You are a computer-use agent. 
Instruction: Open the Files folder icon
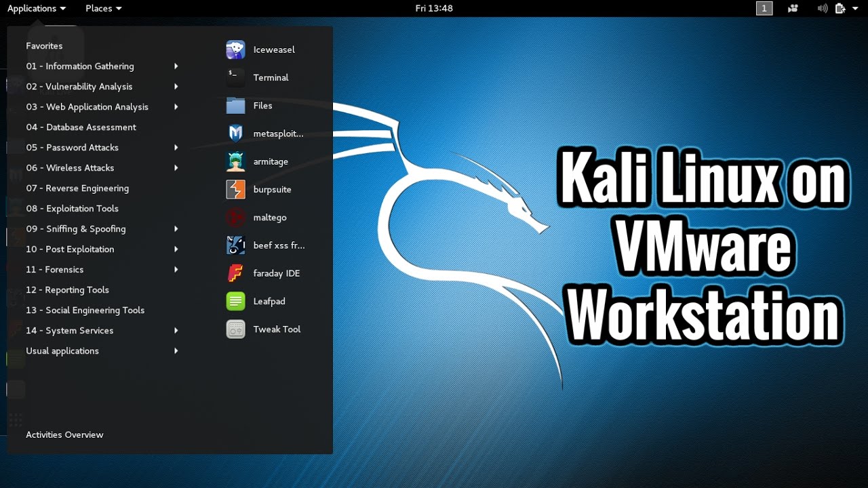coord(235,106)
